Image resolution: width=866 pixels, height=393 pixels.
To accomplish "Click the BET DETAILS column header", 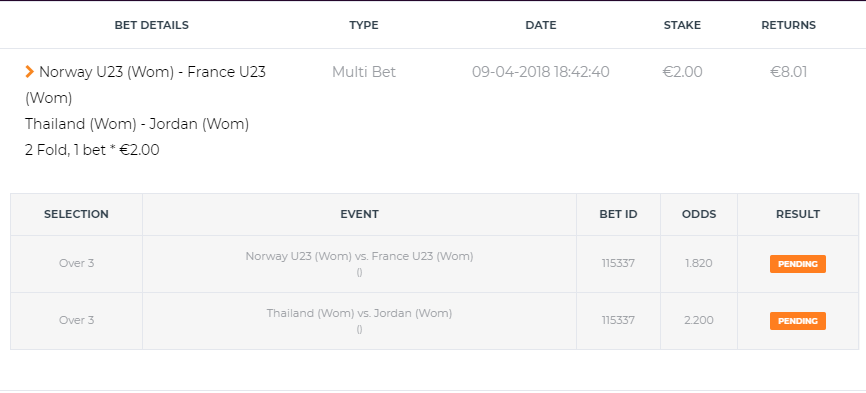I will click(x=151, y=25).
